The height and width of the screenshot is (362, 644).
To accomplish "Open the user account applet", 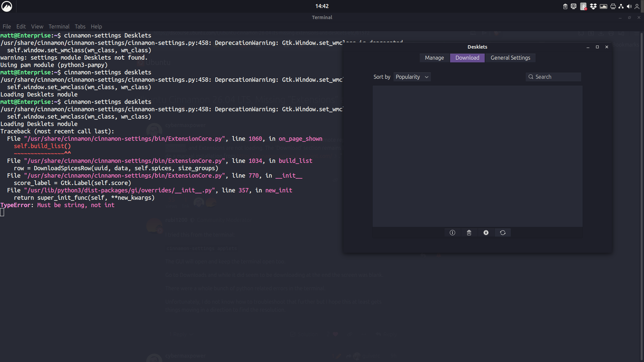I will pos(637,6).
